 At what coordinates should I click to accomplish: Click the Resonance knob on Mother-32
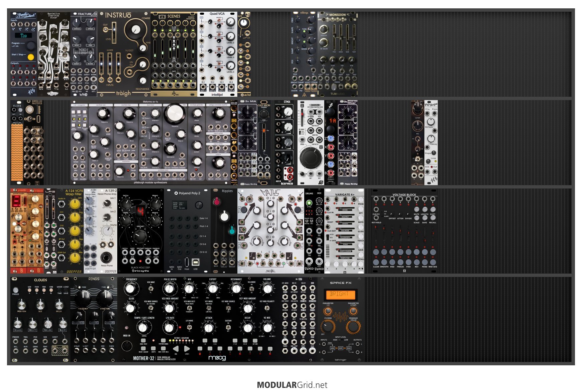coord(236,289)
